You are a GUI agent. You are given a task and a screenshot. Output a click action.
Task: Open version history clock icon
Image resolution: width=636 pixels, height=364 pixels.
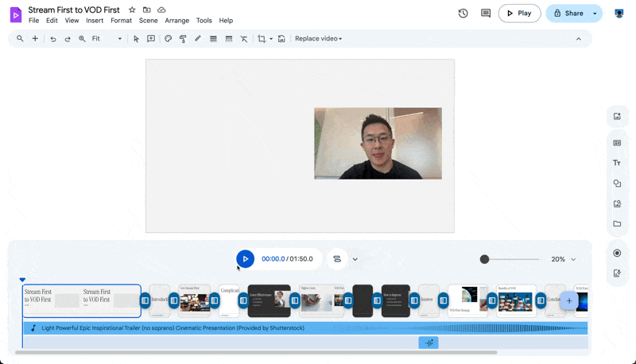point(463,14)
